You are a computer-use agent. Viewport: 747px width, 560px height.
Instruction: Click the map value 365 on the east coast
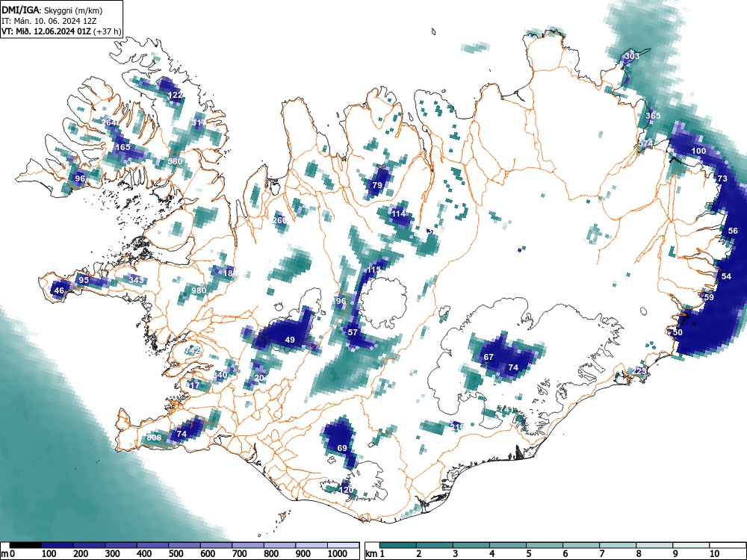653,116
